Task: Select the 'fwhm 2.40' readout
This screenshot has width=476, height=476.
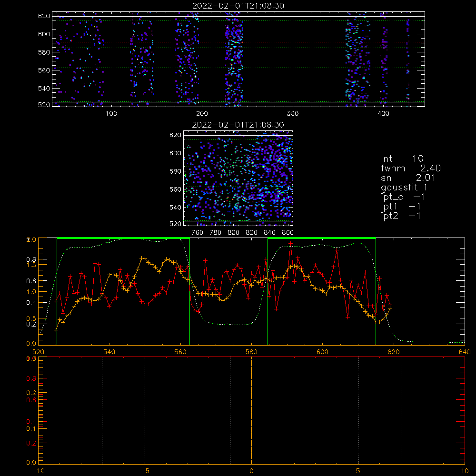Action: click(411, 168)
